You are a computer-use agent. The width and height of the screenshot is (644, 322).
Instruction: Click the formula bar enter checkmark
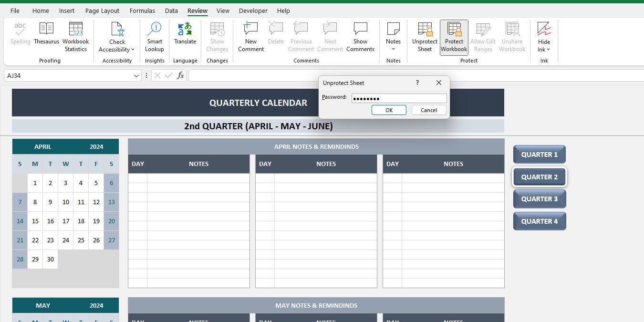[168, 75]
